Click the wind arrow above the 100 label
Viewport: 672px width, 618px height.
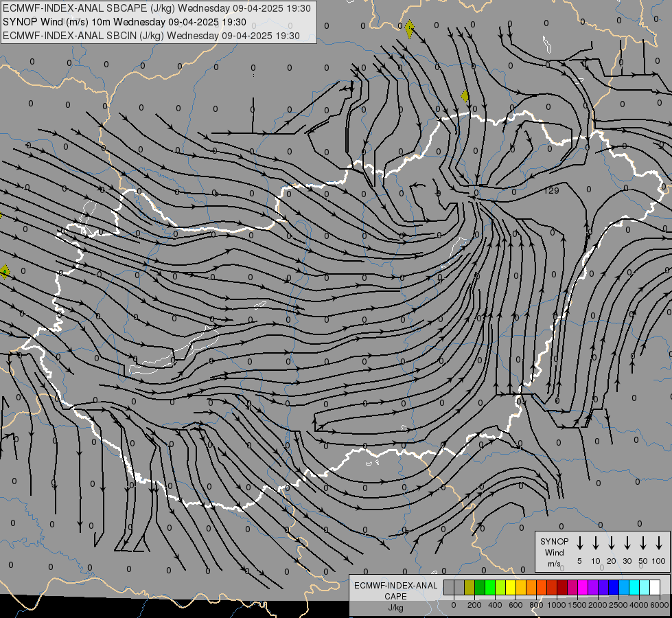[659, 543]
